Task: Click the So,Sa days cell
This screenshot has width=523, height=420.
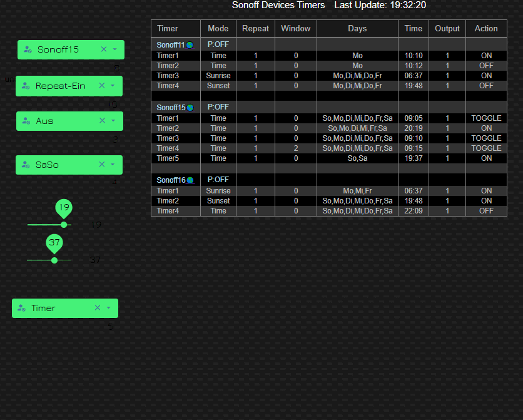Action: 357,158
